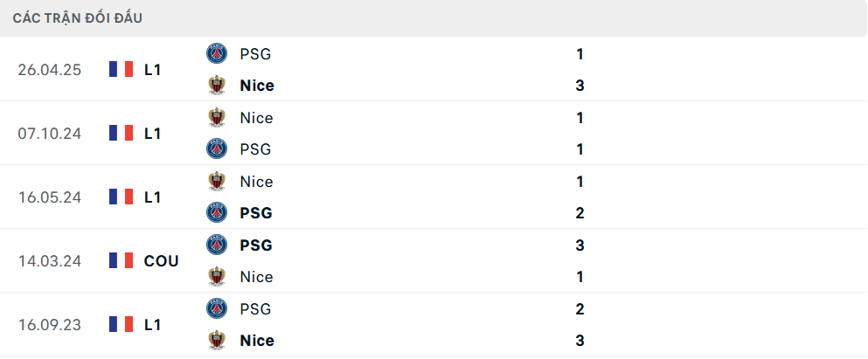Click the French flag beside the 16.05.24 date
Image resolution: width=868 pixels, height=359 pixels.
click(x=121, y=197)
